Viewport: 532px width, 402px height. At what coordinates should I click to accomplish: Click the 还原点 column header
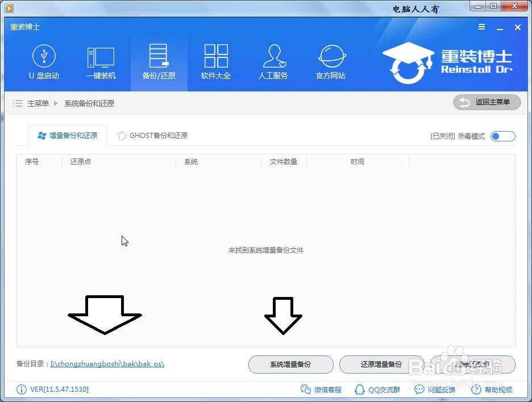(80, 162)
